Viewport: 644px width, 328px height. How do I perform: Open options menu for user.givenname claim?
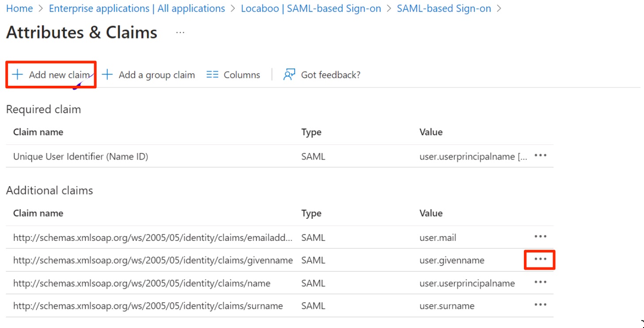[x=540, y=259]
